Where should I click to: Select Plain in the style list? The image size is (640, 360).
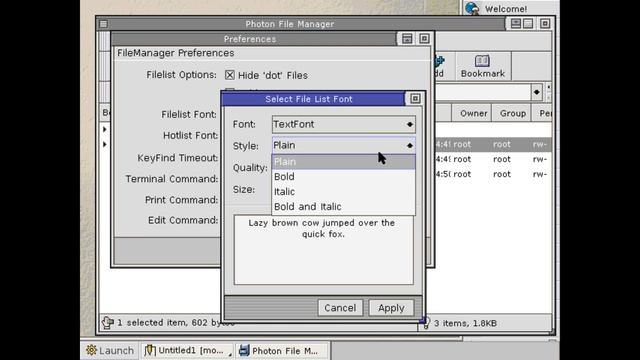(x=344, y=162)
